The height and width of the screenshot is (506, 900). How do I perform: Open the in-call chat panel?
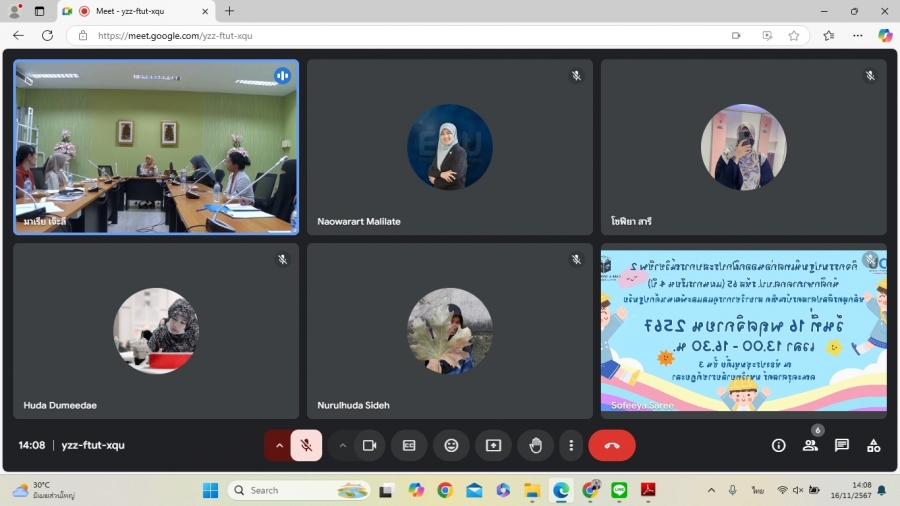842,445
